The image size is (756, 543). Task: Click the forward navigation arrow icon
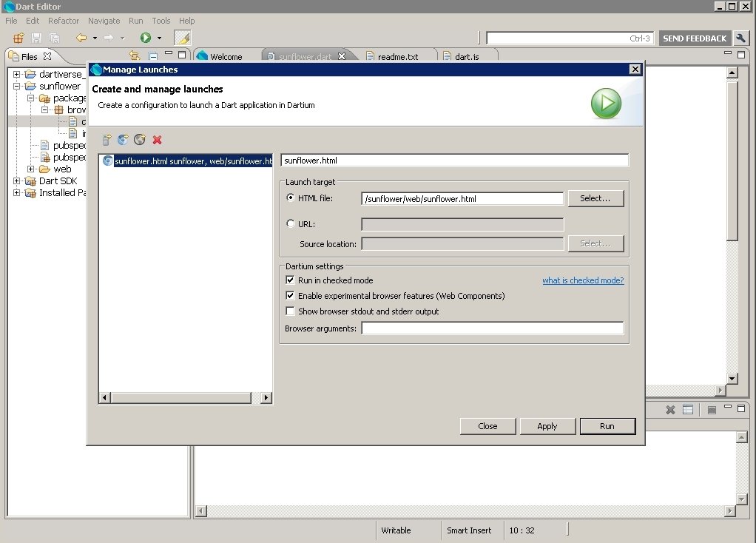109,38
